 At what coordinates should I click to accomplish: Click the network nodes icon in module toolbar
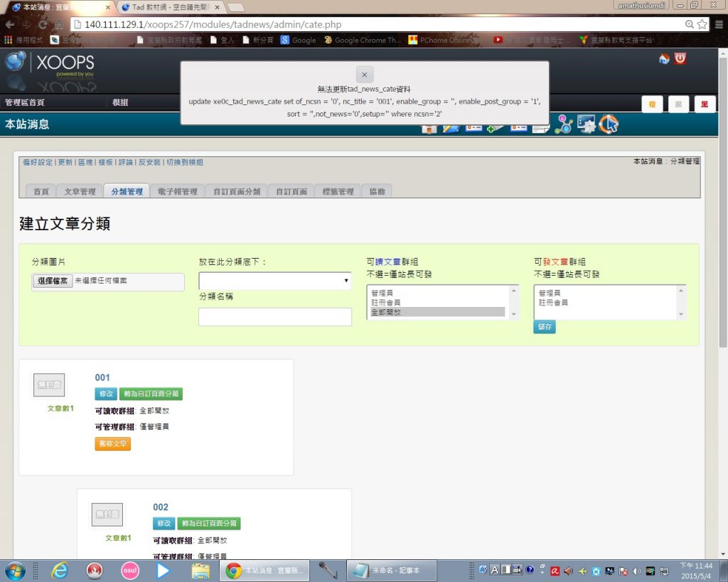click(564, 124)
